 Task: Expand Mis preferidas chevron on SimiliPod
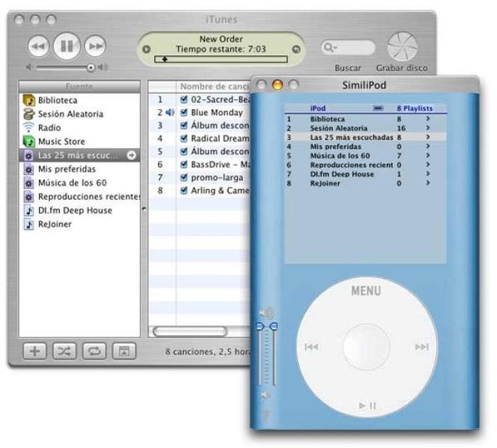coord(428,146)
